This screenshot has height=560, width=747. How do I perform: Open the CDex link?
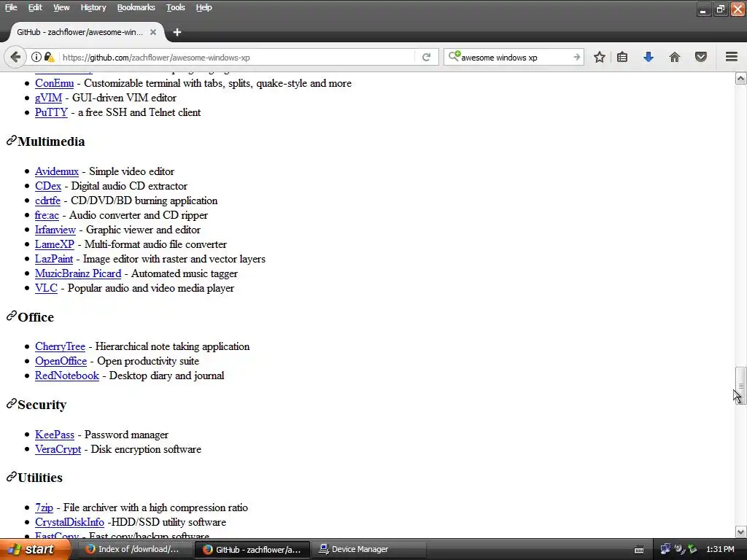point(48,186)
